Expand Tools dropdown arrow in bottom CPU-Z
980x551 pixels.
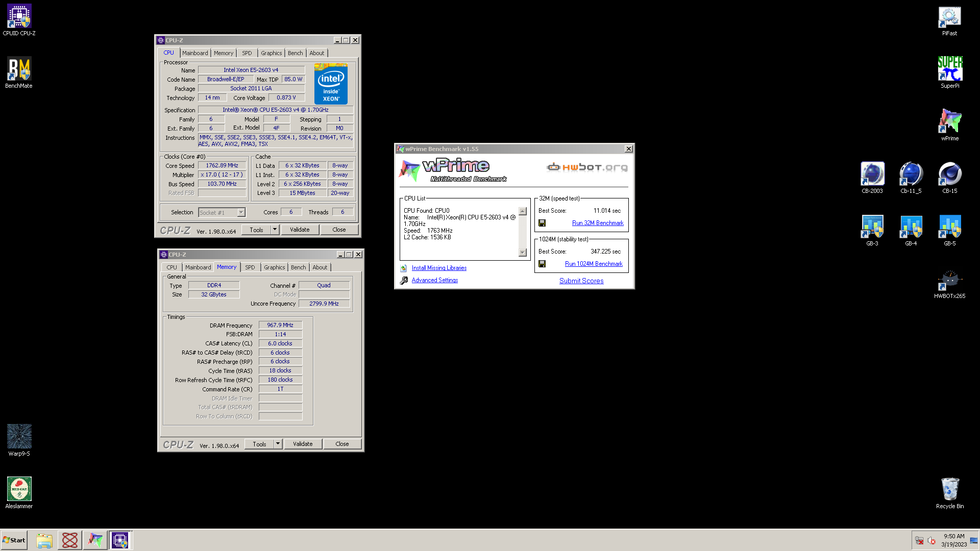[278, 444]
